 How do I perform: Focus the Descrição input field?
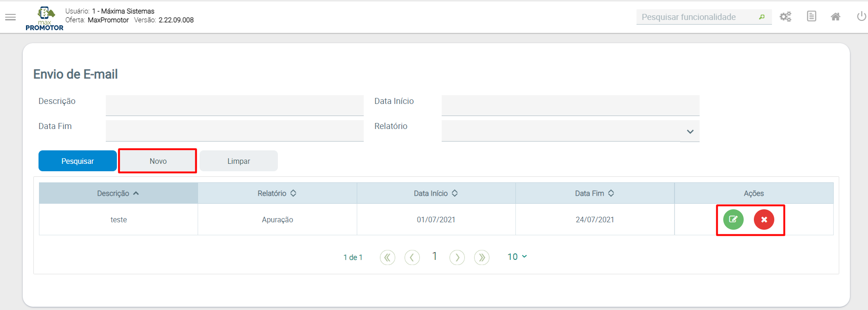point(234,105)
